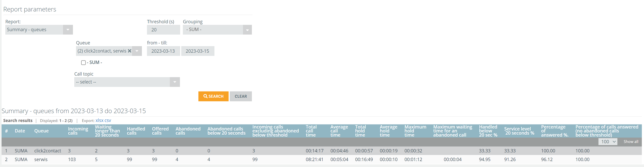Sort by the Maximum hold time header
Screen dimensions: 644x167
coord(415,131)
